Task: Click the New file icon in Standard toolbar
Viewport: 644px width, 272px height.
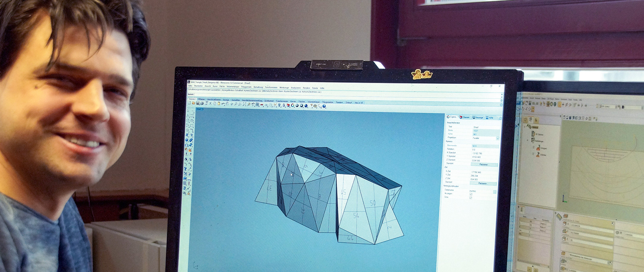Action: point(189,103)
